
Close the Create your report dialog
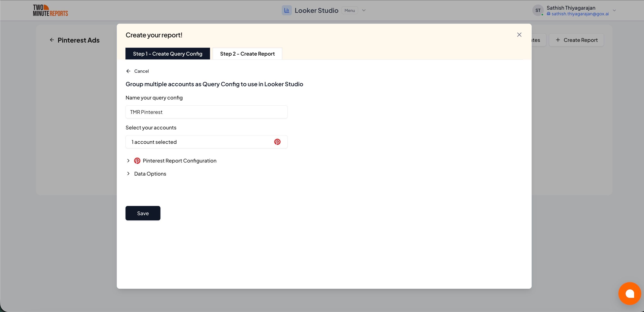[x=519, y=34]
